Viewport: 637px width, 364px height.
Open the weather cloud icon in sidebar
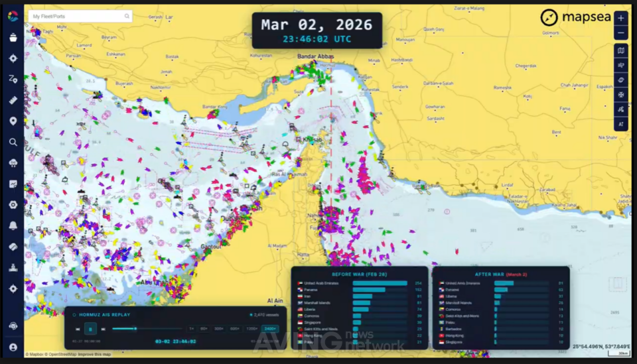pyautogui.click(x=13, y=163)
